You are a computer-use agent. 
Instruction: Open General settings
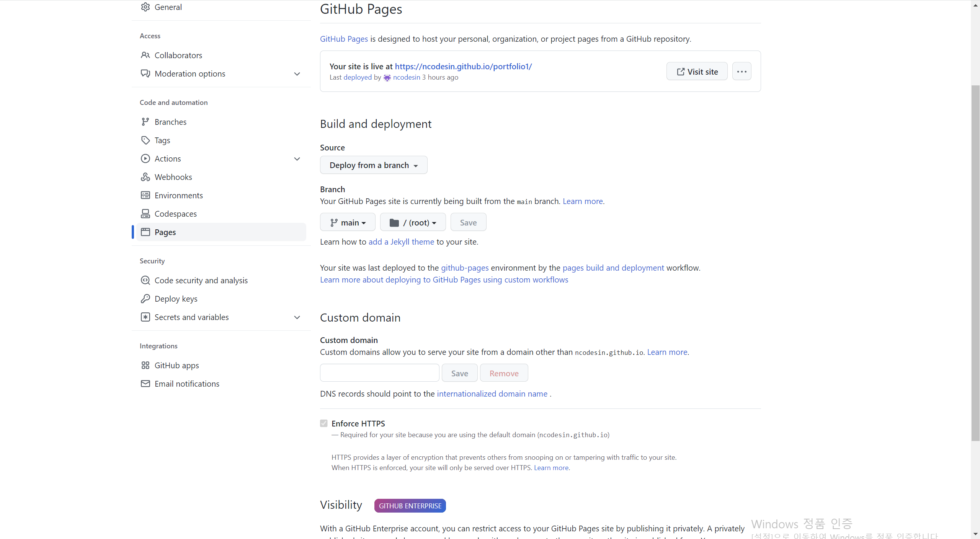[221, 7]
